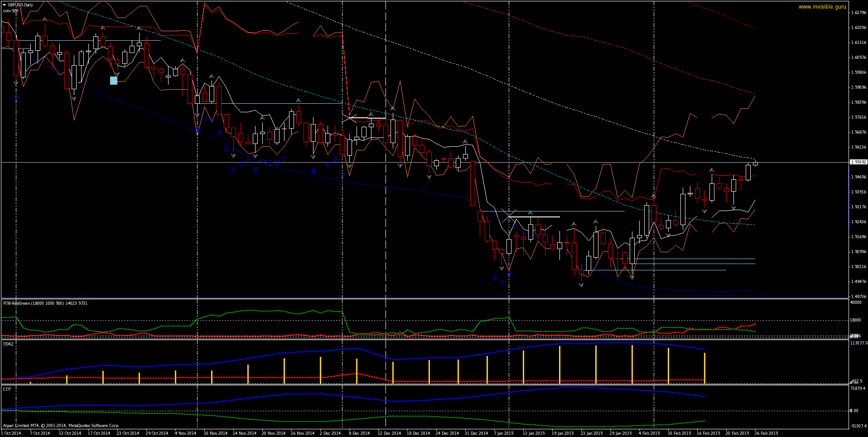Click the 4 Feb 2015 date label
Viewport: 868px width, 437px height.
[x=649, y=433]
